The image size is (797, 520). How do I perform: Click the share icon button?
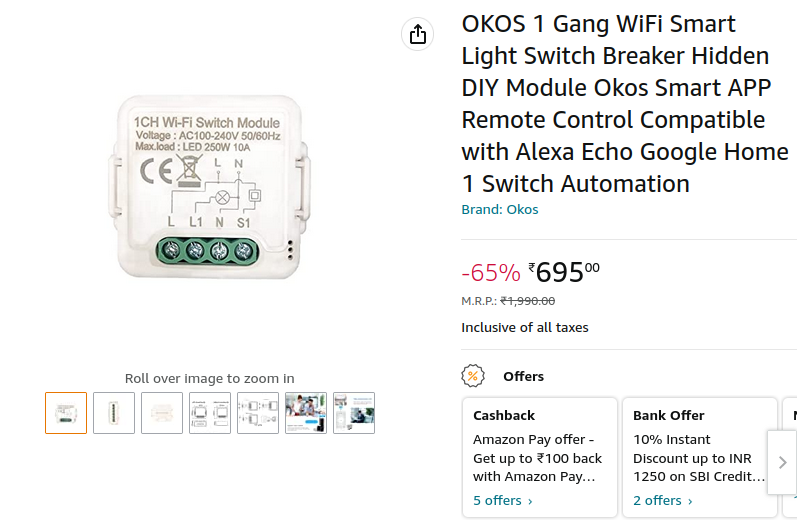(417, 34)
